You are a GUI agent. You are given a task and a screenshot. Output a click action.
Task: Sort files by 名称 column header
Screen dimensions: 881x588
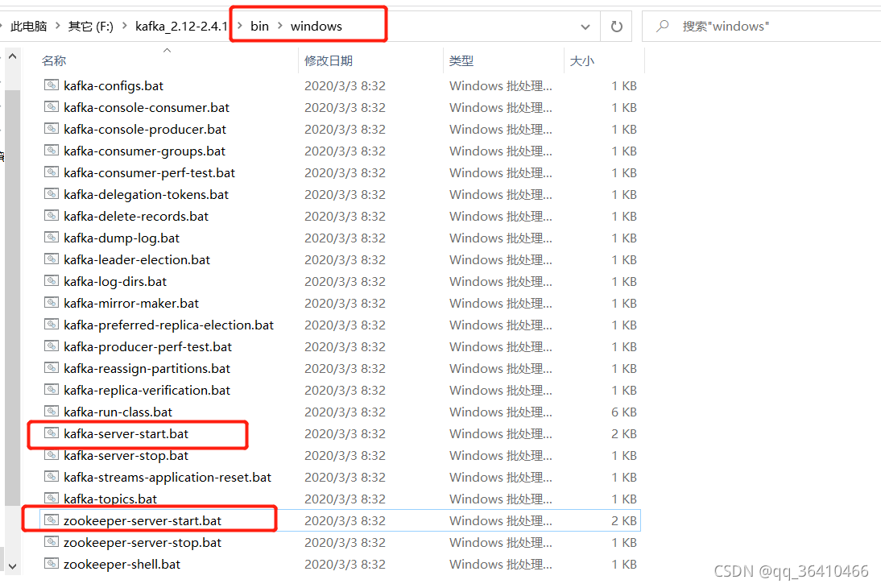(x=54, y=60)
